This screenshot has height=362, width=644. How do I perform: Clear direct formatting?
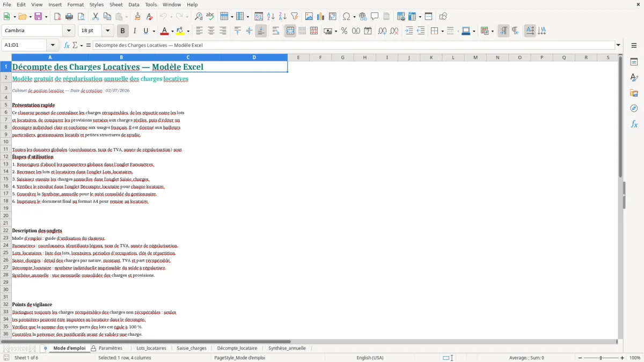coord(149,17)
